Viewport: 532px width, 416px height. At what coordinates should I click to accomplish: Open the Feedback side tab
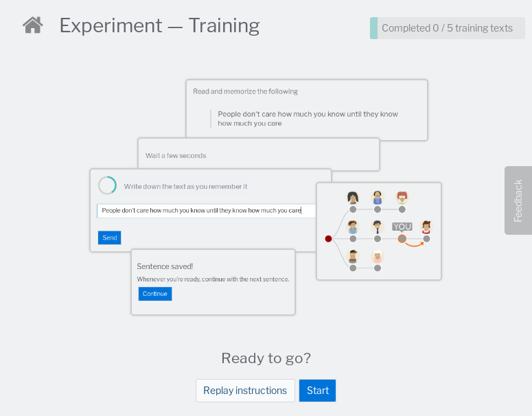[518, 200]
